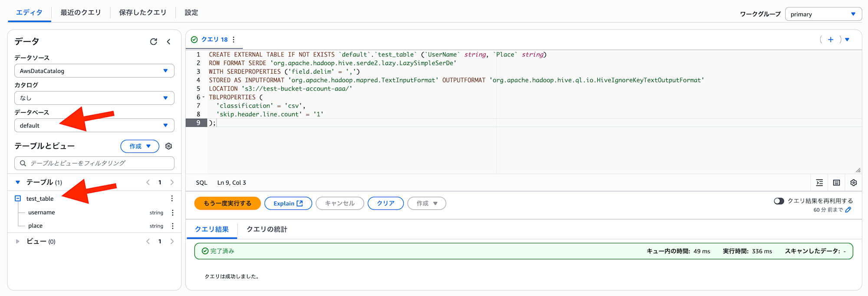Open test_table actions menu

point(172,198)
